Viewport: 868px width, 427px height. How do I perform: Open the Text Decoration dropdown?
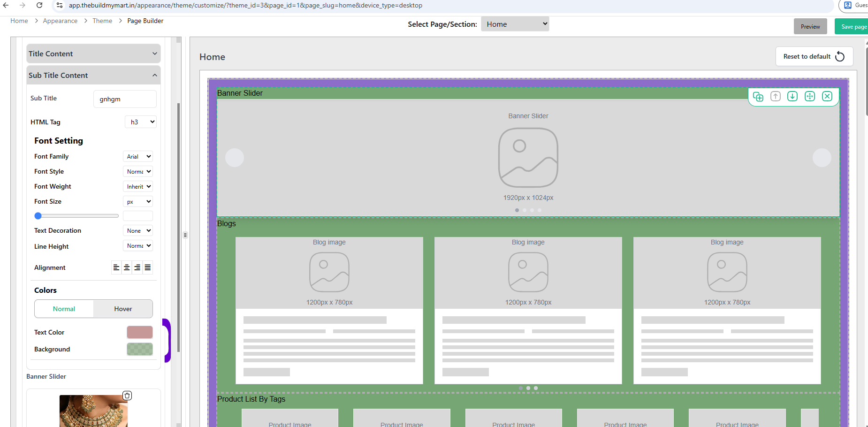pyautogui.click(x=138, y=230)
